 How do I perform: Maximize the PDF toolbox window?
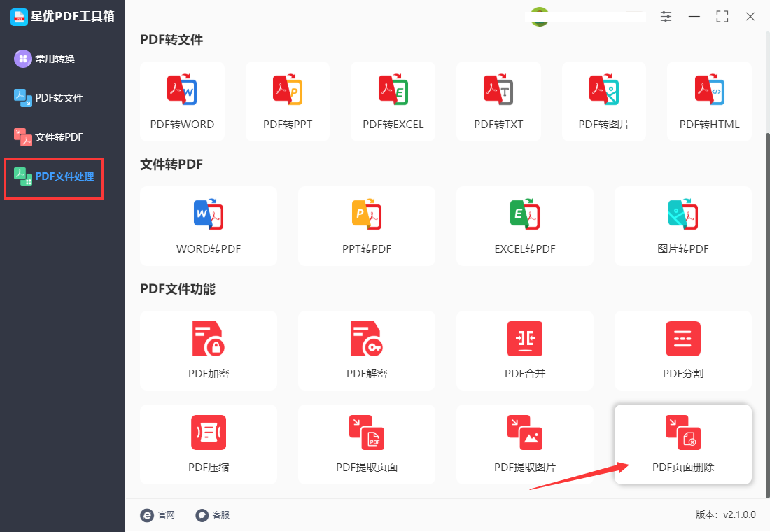click(722, 17)
